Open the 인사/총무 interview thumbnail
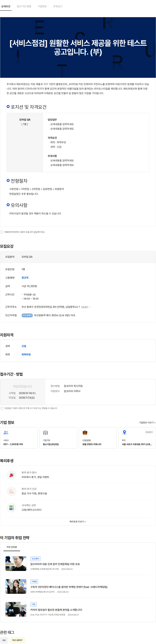156x644 pixels. pyautogui.click(x=16, y=563)
